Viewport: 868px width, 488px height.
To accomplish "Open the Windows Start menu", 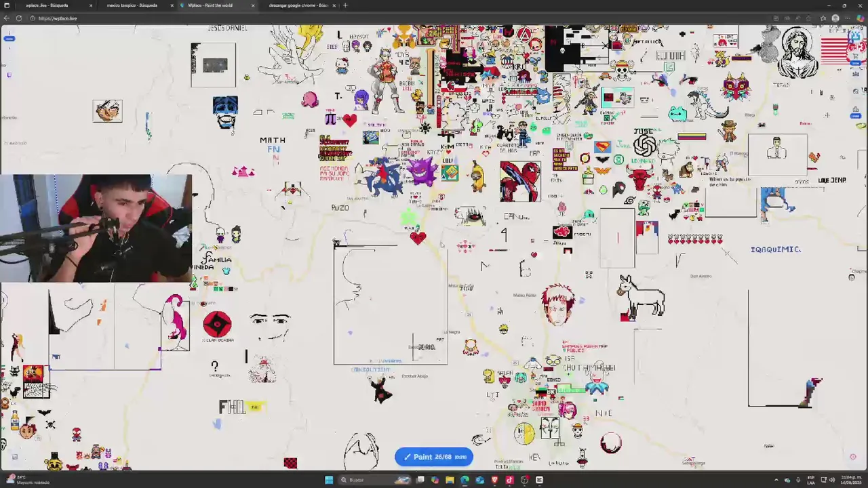I will click(329, 480).
